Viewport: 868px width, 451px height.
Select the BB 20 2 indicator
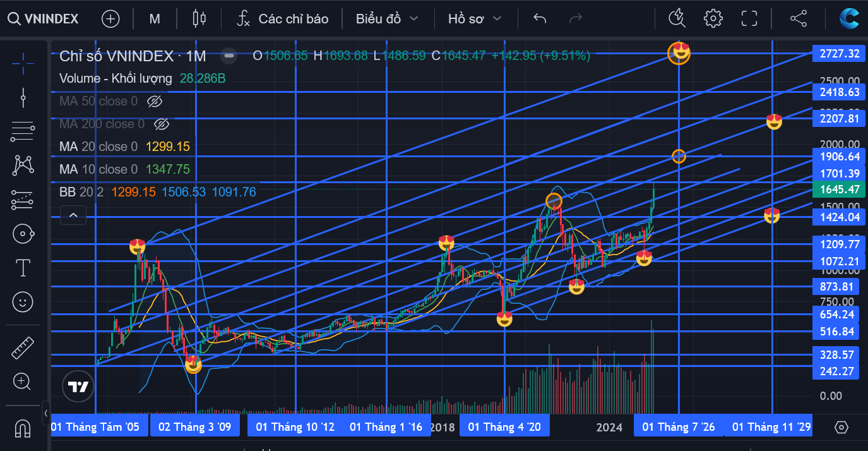click(x=81, y=191)
